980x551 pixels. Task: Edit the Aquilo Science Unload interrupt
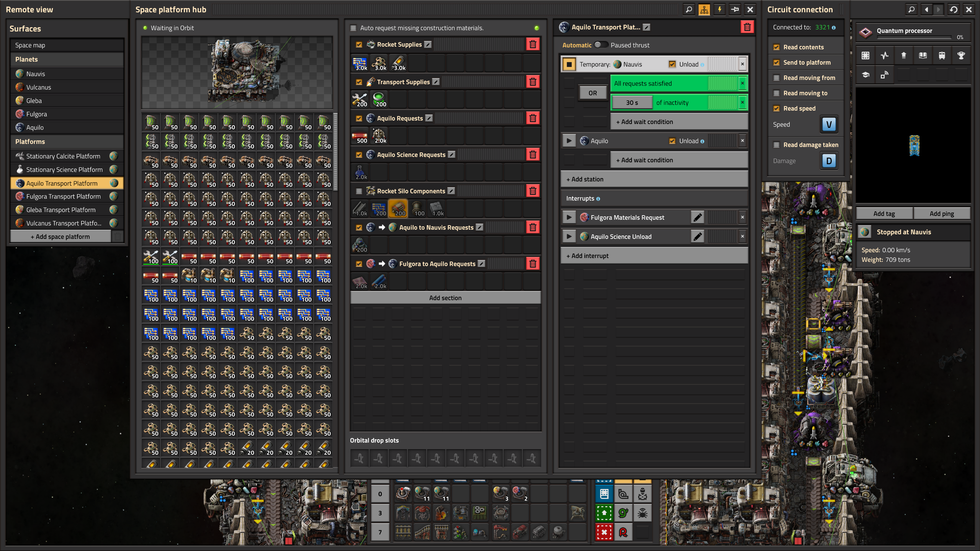(698, 237)
